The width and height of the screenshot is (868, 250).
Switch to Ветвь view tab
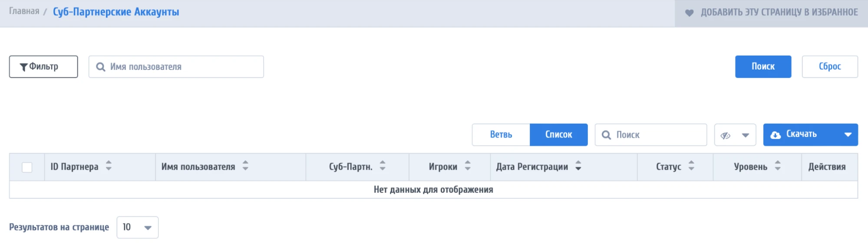(x=501, y=135)
